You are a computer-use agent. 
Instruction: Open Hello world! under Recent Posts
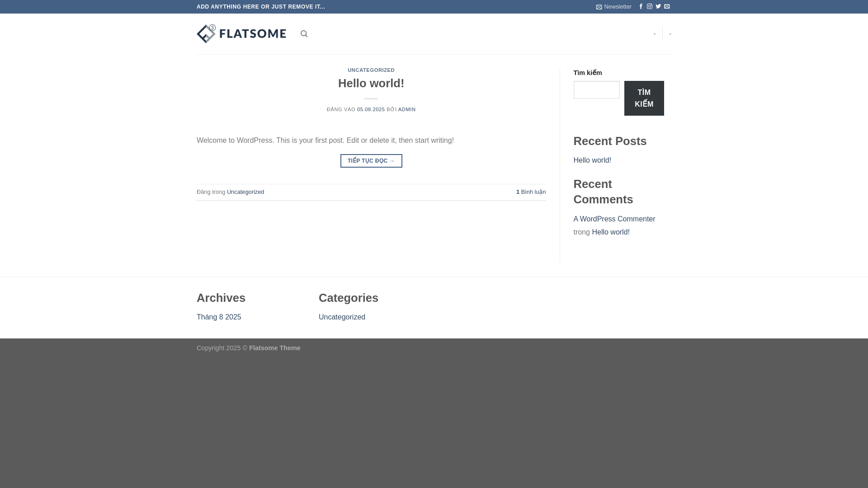592,160
